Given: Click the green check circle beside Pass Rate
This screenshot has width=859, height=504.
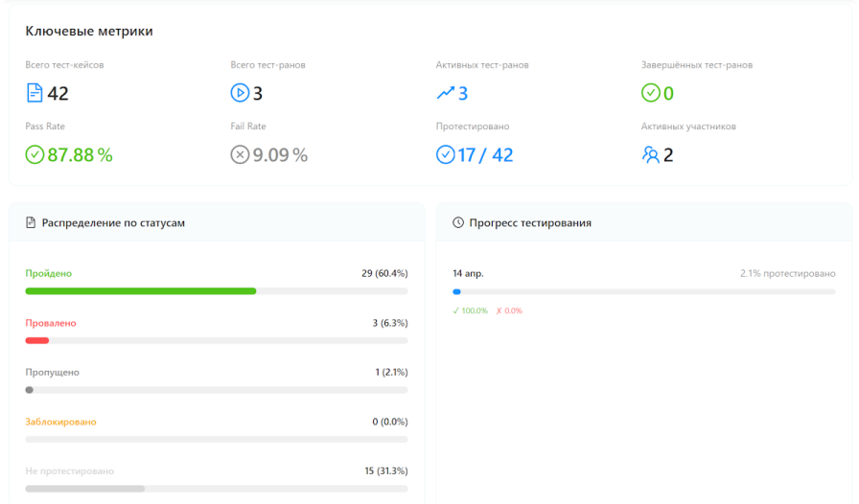Looking at the screenshot, I should coord(35,154).
